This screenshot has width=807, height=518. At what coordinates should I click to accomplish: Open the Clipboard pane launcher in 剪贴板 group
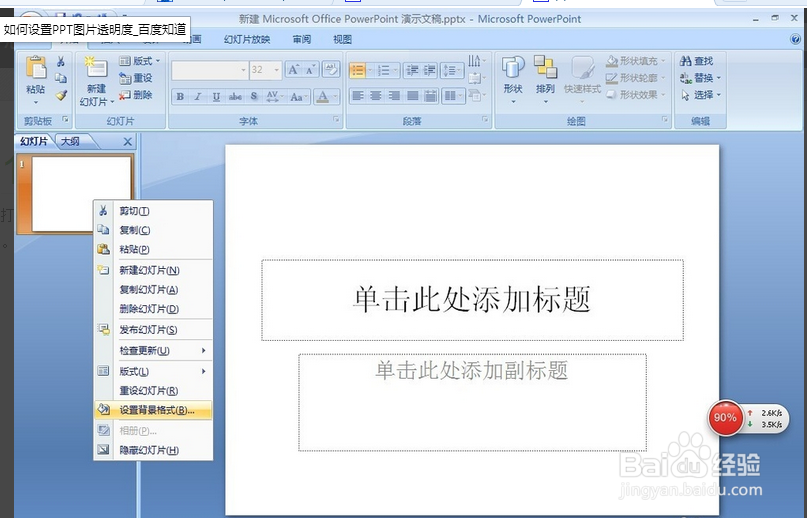click(x=65, y=119)
